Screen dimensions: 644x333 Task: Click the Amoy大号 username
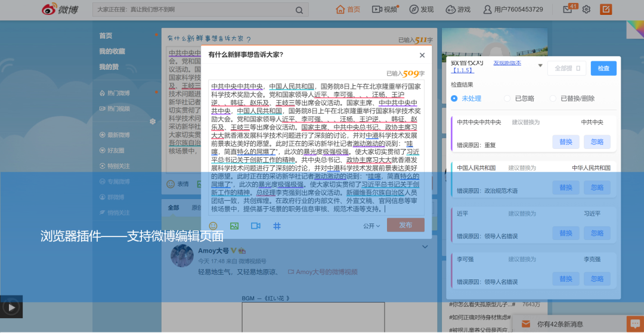pyautogui.click(x=213, y=251)
